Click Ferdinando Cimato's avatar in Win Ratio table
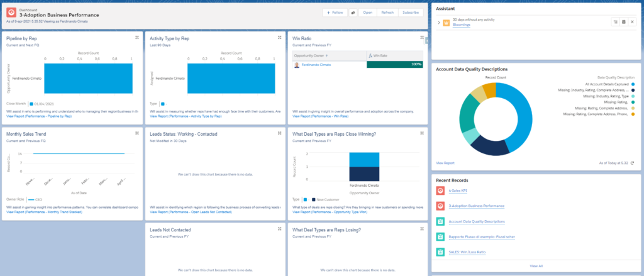 point(297,65)
